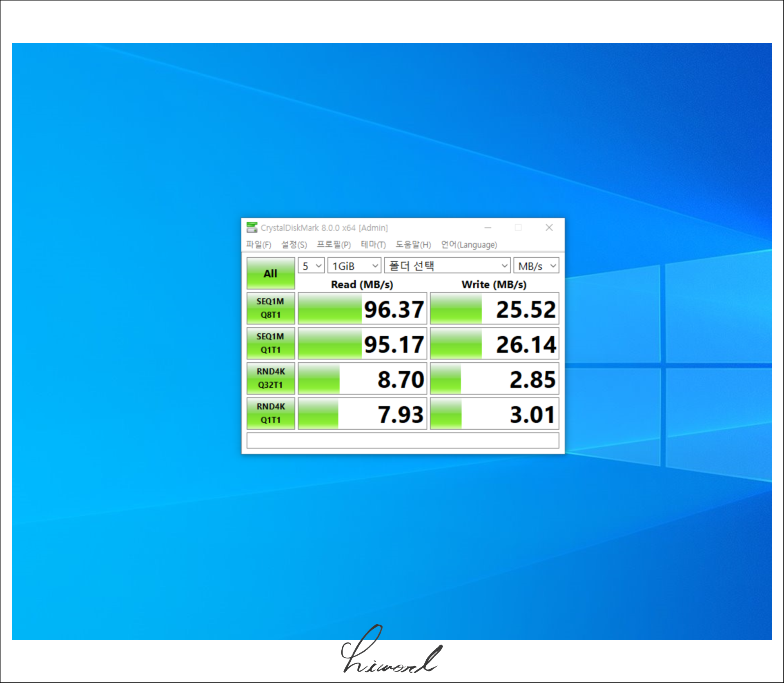The height and width of the screenshot is (683, 784).
Task: Run all benchmarks with the All button
Action: coord(270,273)
